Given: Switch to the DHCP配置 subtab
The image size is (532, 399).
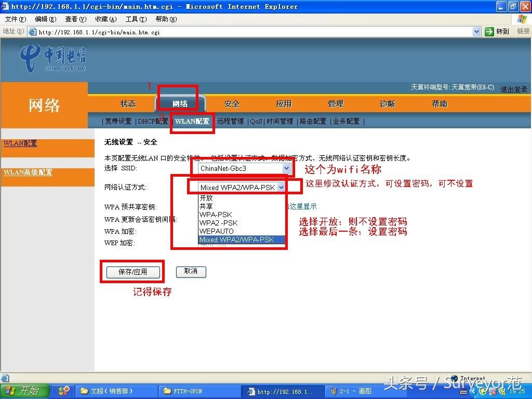Looking at the screenshot, I should point(153,121).
